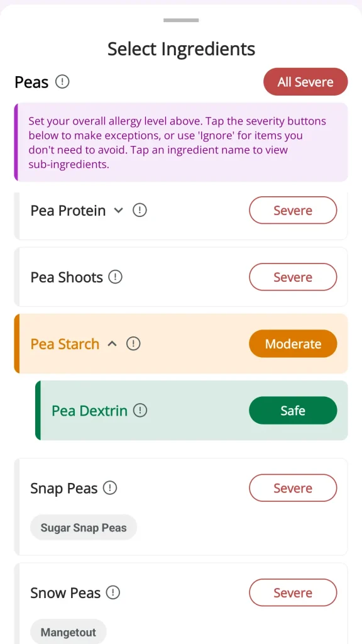This screenshot has width=362, height=644.
Task: View the info icon for Pea Starch
Action: (x=133, y=344)
